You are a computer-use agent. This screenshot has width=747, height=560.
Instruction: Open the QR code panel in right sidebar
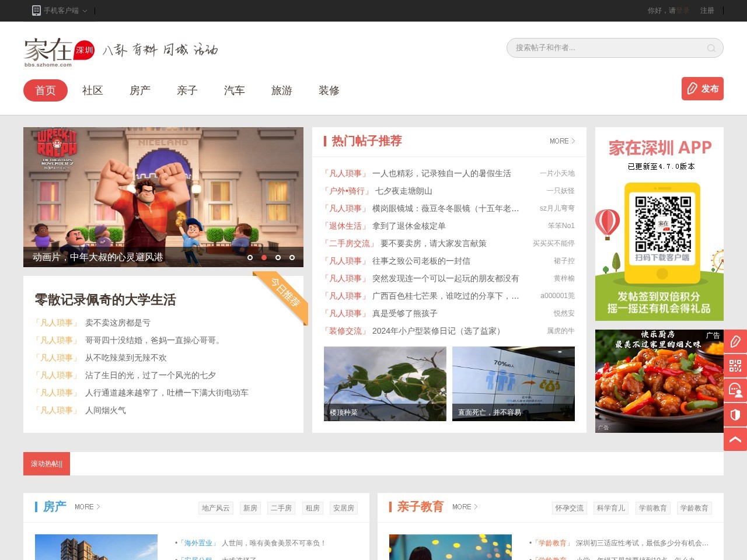point(735,366)
